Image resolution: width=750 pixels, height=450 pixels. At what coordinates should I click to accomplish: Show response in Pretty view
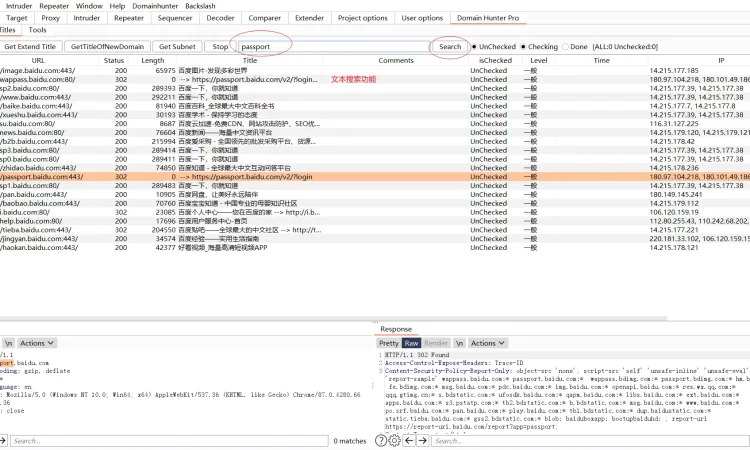pyautogui.click(x=388, y=343)
